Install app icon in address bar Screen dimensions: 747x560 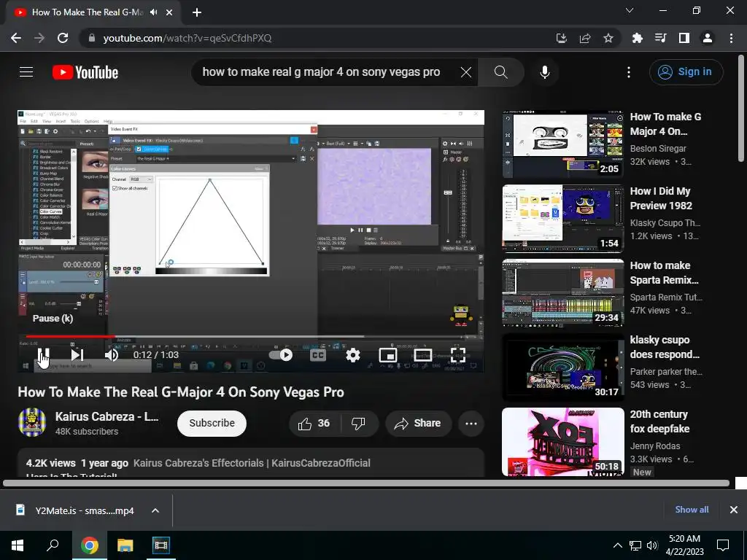pos(561,38)
